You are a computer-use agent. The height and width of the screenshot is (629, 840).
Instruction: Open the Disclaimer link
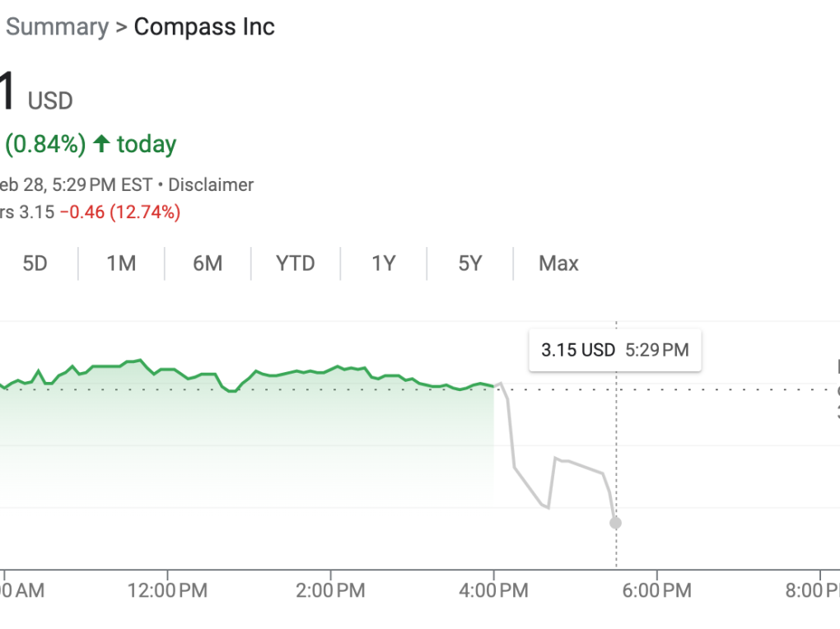[211, 184]
